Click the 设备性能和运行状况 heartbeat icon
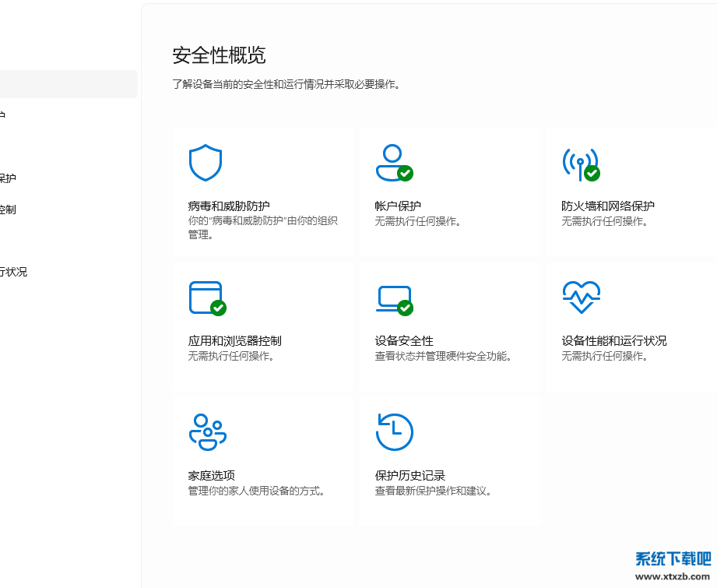This screenshot has width=717, height=588. [x=581, y=298]
